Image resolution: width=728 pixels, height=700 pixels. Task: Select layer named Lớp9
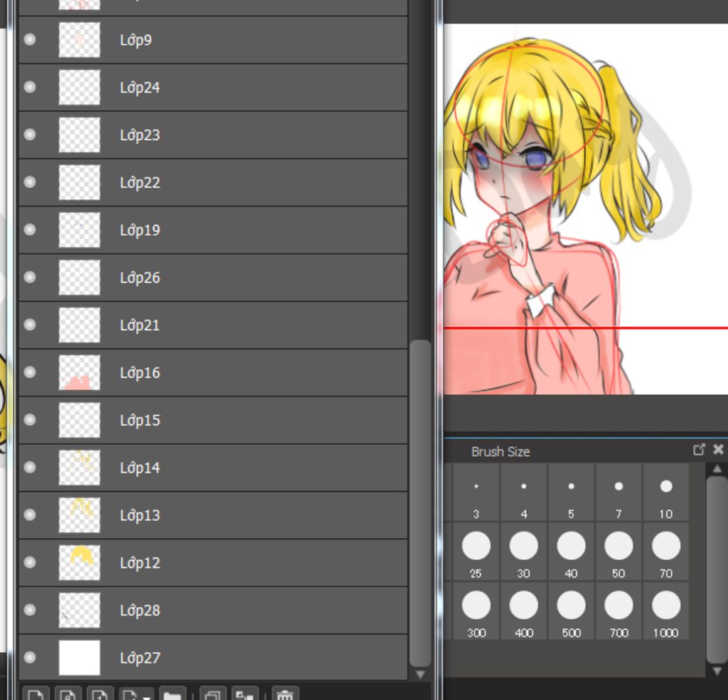point(213,40)
